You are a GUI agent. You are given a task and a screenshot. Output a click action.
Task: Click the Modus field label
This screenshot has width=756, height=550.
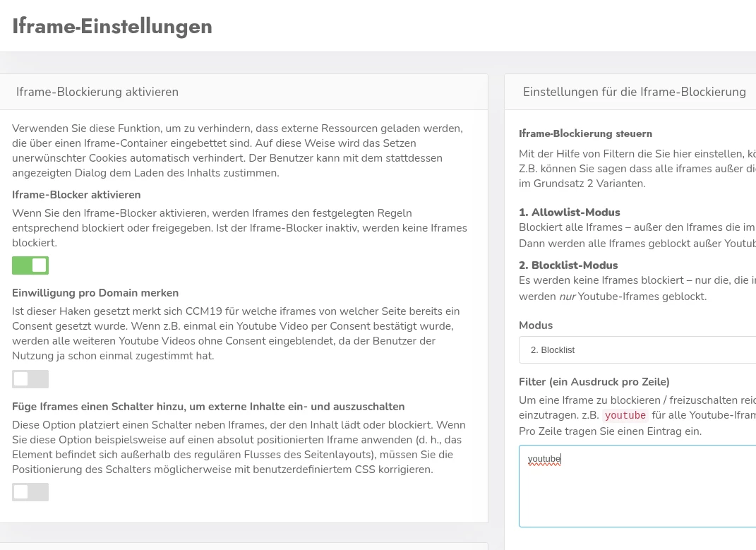(536, 325)
